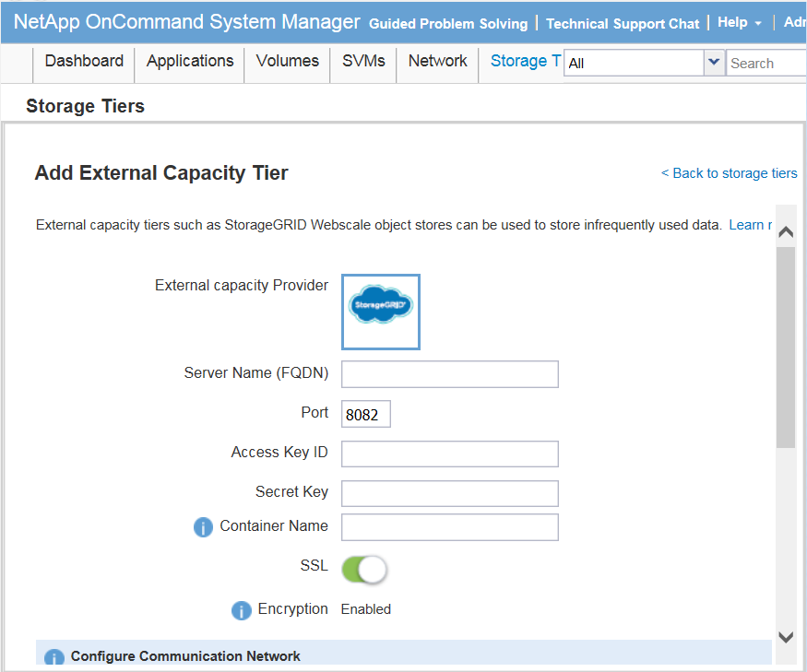This screenshot has width=807, height=672.
Task: Switch to the Volumes tab
Action: pos(287,62)
